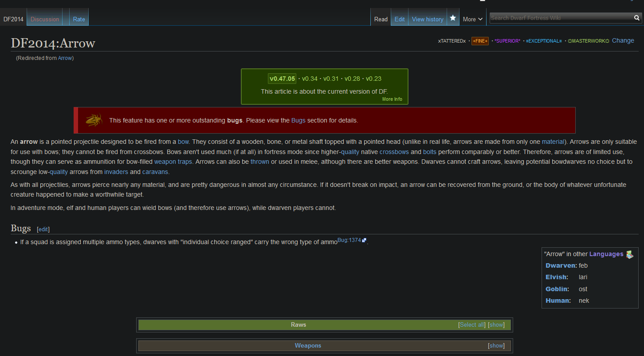
Task: Open the v0.47.05 version link
Action: pos(282,79)
